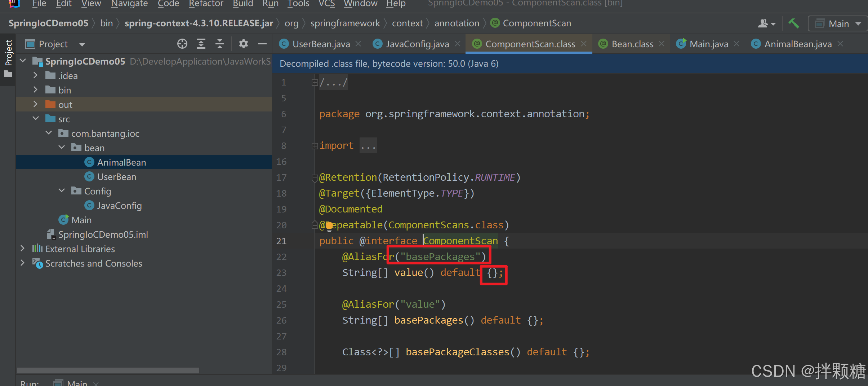Expand Scratches and Consoles node

tap(22, 263)
